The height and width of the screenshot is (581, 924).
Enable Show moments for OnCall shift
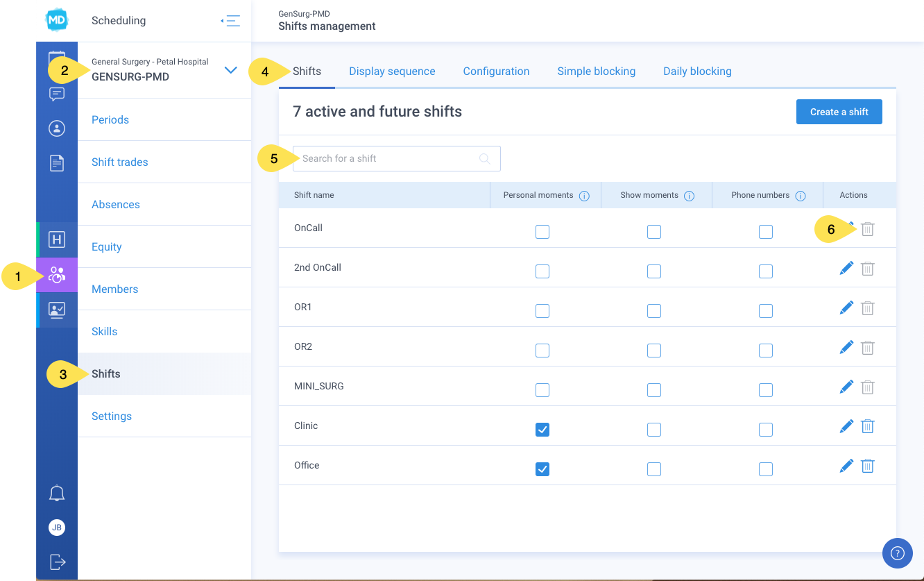pyautogui.click(x=654, y=232)
